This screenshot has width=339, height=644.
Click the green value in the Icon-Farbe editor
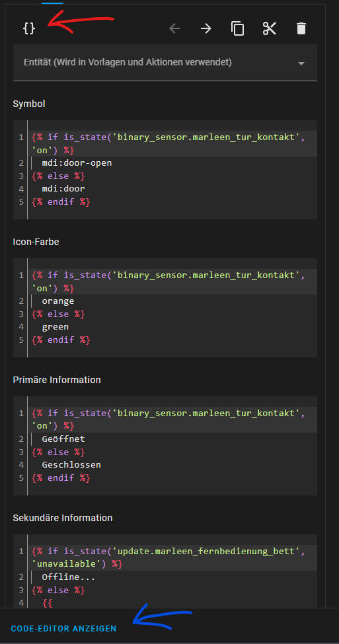pos(55,327)
